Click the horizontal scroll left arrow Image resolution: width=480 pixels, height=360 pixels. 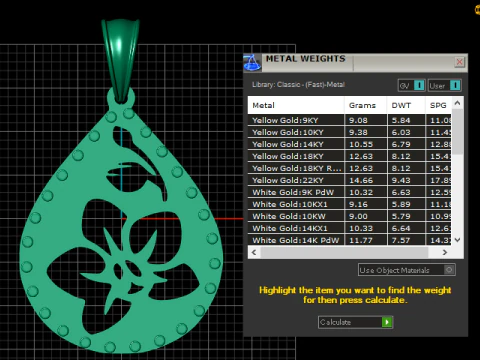(254, 252)
